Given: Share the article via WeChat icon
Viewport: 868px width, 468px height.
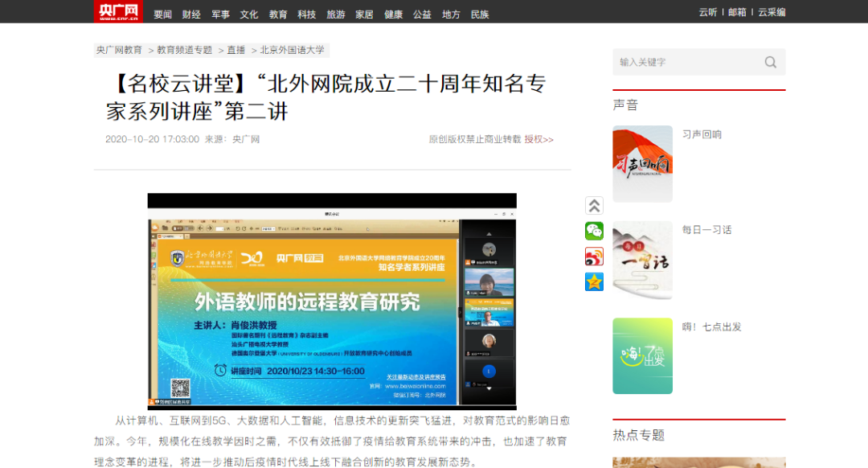Looking at the screenshot, I should [x=594, y=231].
